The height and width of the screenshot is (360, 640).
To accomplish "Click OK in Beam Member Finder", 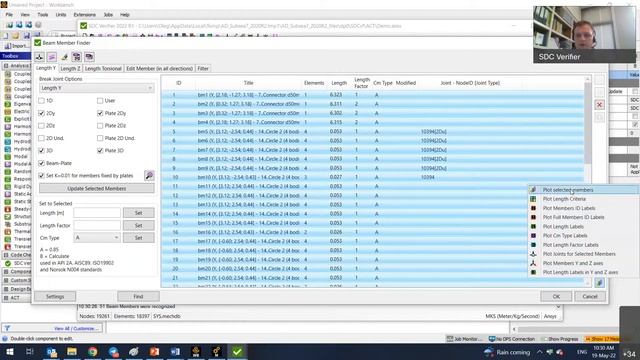I will pos(556,296).
